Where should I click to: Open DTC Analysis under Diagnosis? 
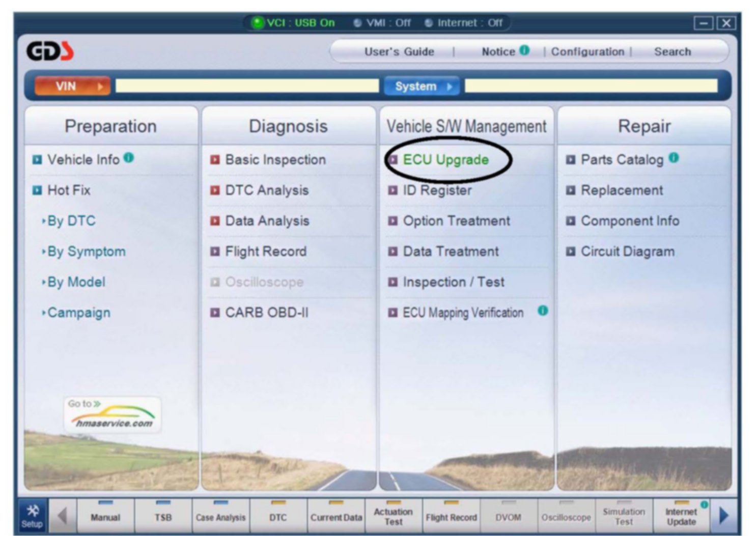click(x=267, y=190)
